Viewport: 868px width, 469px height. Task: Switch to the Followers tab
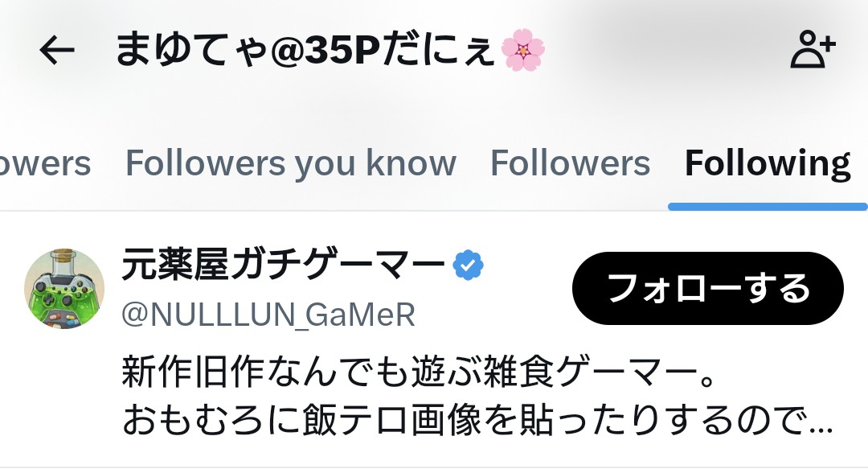570,163
